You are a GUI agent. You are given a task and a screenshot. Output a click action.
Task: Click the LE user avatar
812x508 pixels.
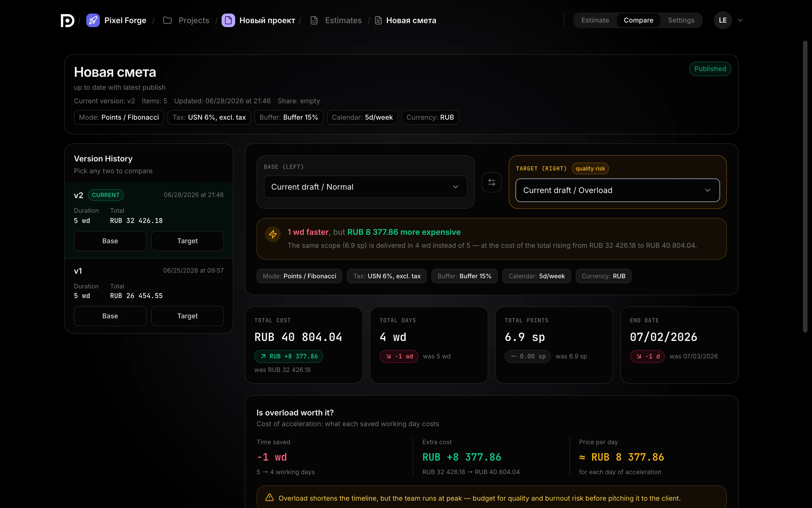coord(723,21)
